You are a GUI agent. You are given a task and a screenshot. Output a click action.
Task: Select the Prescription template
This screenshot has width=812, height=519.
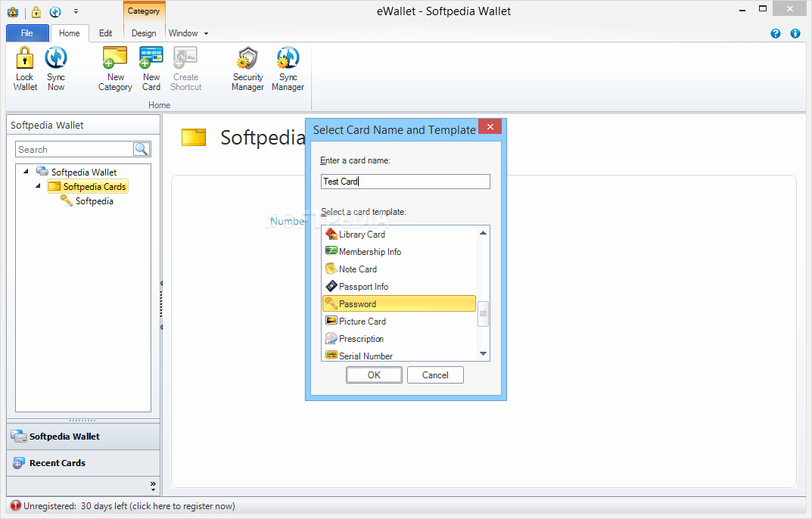(400, 339)
